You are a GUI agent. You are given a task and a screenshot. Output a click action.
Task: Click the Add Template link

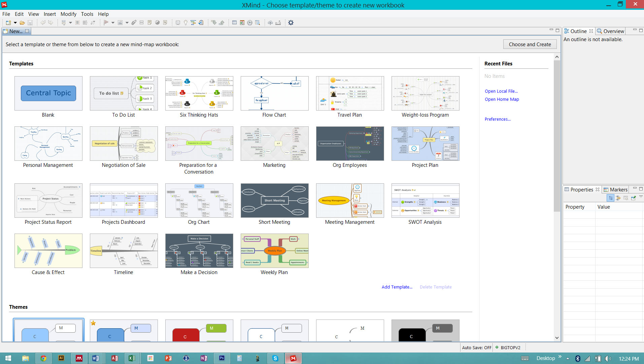coord(397,287)
